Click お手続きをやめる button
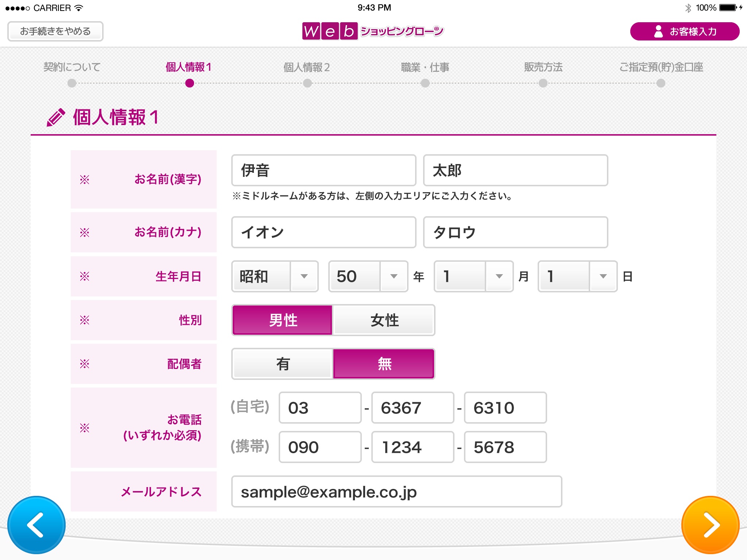This screenshot has height=560, width=747. pos(55,31)
